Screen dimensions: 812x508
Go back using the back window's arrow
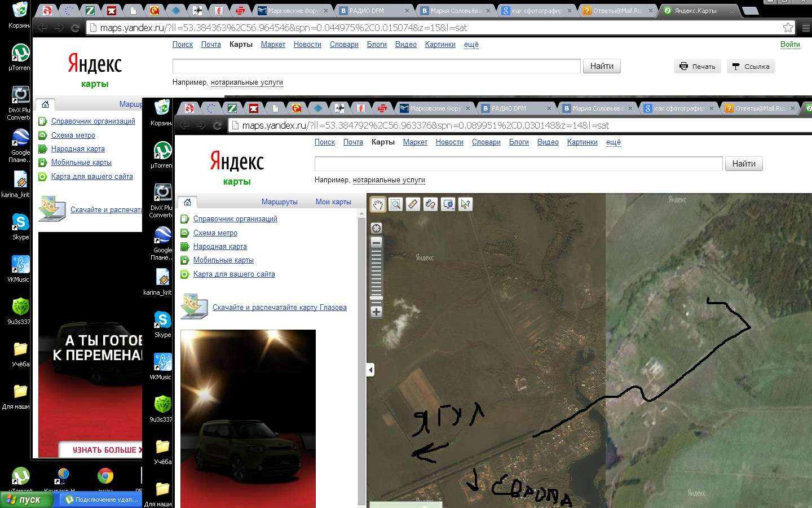click(x=42, y=28)
